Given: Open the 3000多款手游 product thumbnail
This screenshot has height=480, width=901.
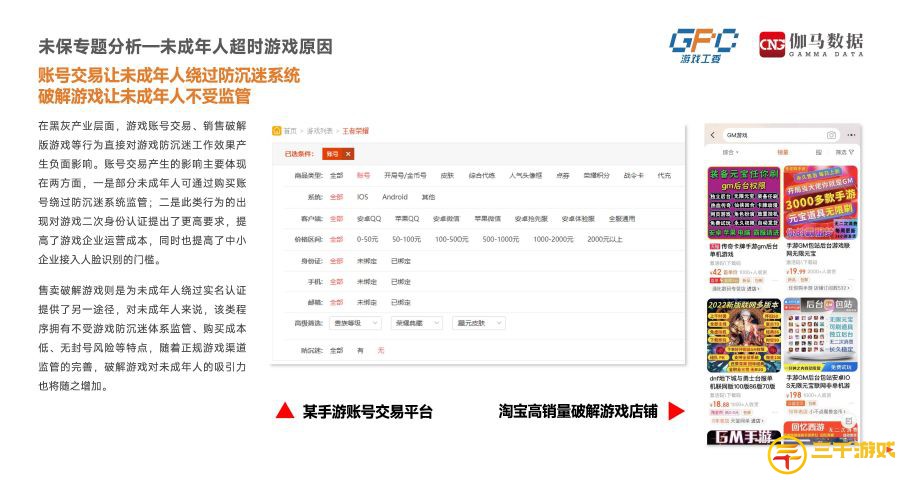Looking at the screenshot, I should pyautogui.click(x=821, y=202).
